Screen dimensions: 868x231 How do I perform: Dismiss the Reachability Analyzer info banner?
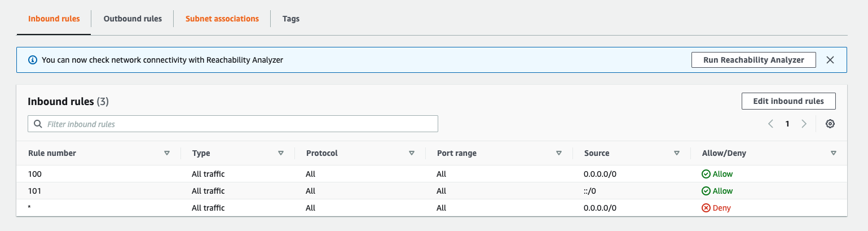[x=830, y=60]
